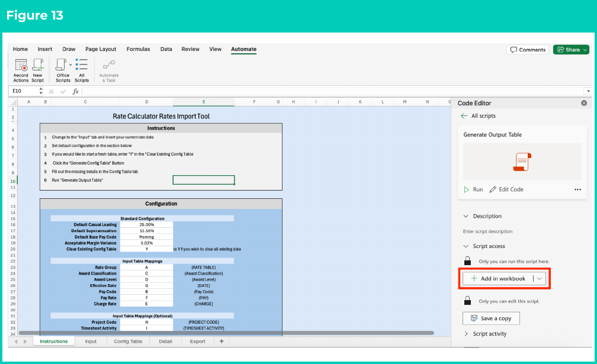Click the lock icon beside edit access
This screenshot has width=597, height=364.
click(467, 301)
